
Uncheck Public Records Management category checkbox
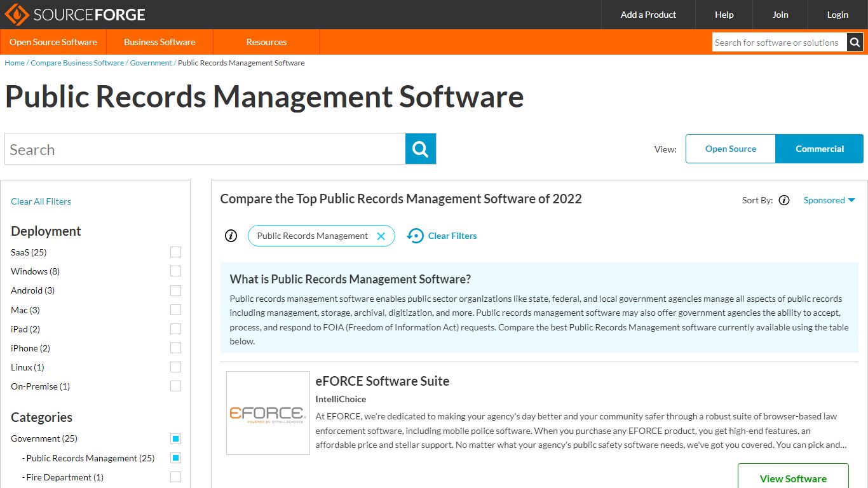tap(175, 458)
